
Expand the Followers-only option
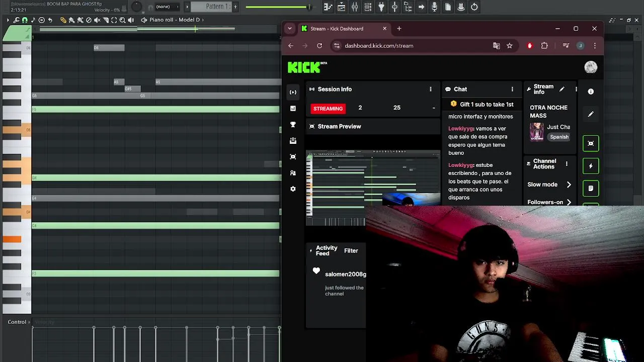coord(549,202)
